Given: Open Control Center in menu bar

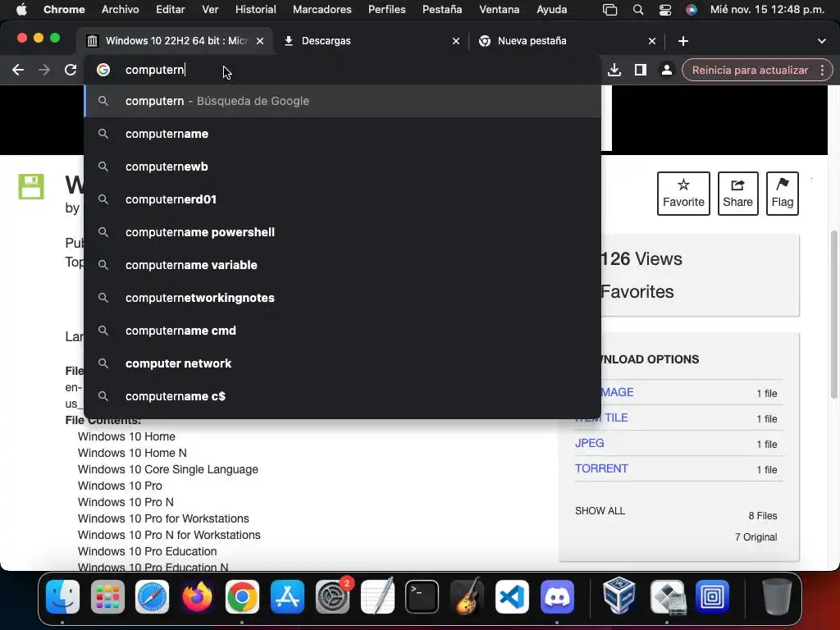Looking at the screenshot, I should (x=664, y=10).
